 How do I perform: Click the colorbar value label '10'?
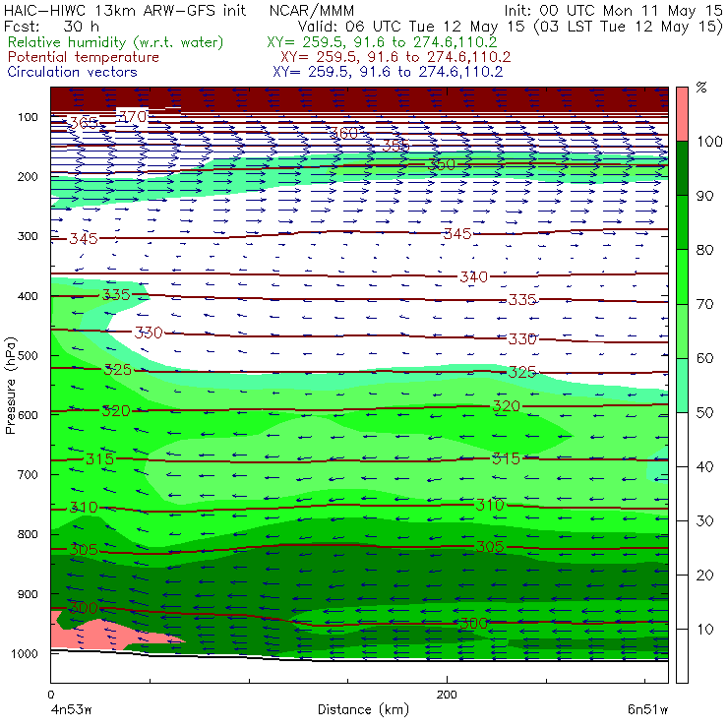(704, 630)
